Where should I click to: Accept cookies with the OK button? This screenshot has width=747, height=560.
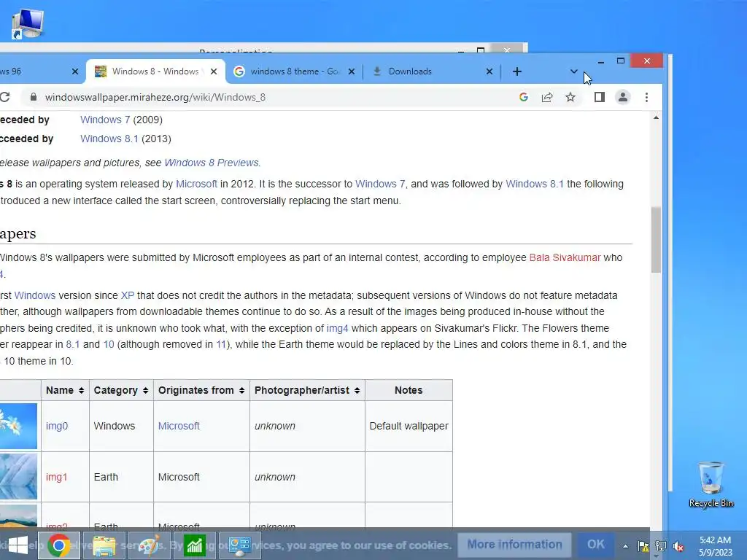tap(595, 544)
